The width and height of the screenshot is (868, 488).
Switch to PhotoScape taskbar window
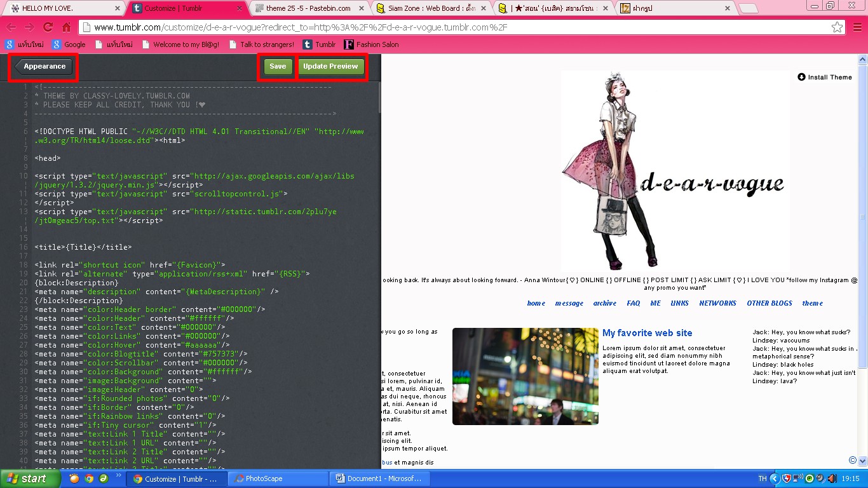(x=277, y=478)
